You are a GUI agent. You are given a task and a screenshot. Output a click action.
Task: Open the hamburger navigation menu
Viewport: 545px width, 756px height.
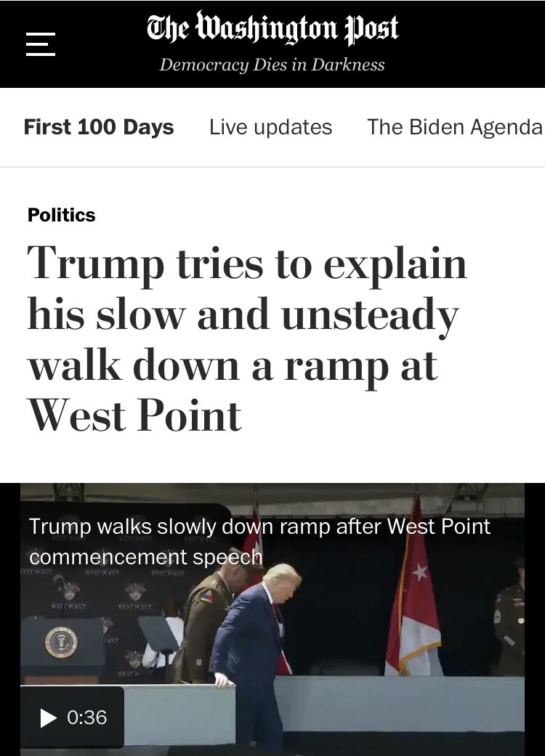tap(41, 44)
